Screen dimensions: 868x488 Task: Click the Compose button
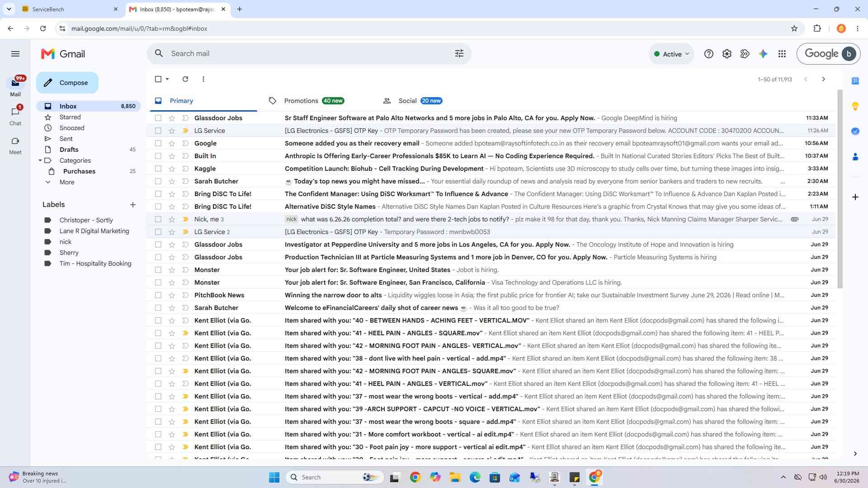pyautogui.click(x=67, y=83)
